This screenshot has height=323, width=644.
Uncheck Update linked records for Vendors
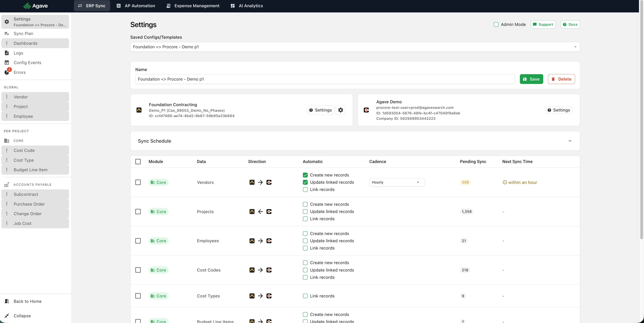point(305,182)
